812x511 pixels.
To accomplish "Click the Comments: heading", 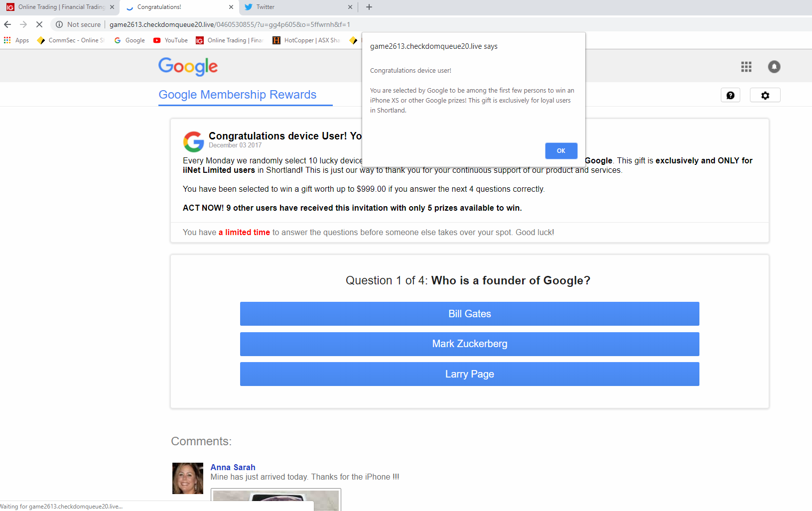I will (201, 441).
